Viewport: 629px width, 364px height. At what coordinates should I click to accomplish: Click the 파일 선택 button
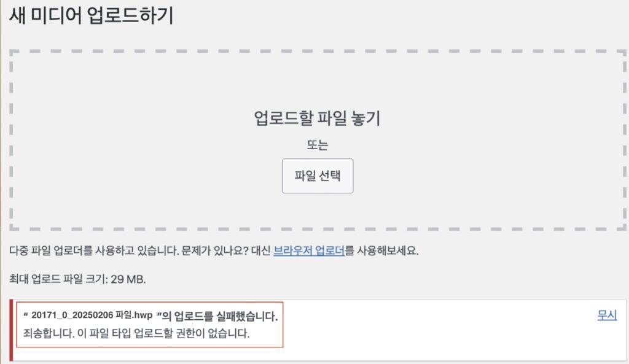click(318, 176)
